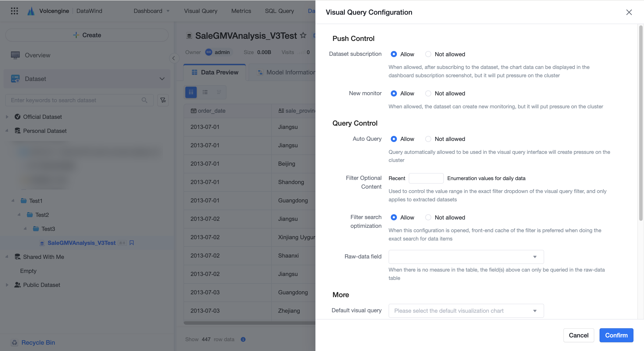Click the dataset filter icon beside search

[x=163, y=100]
